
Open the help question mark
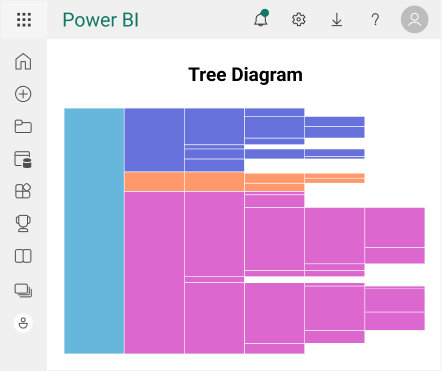375,20
